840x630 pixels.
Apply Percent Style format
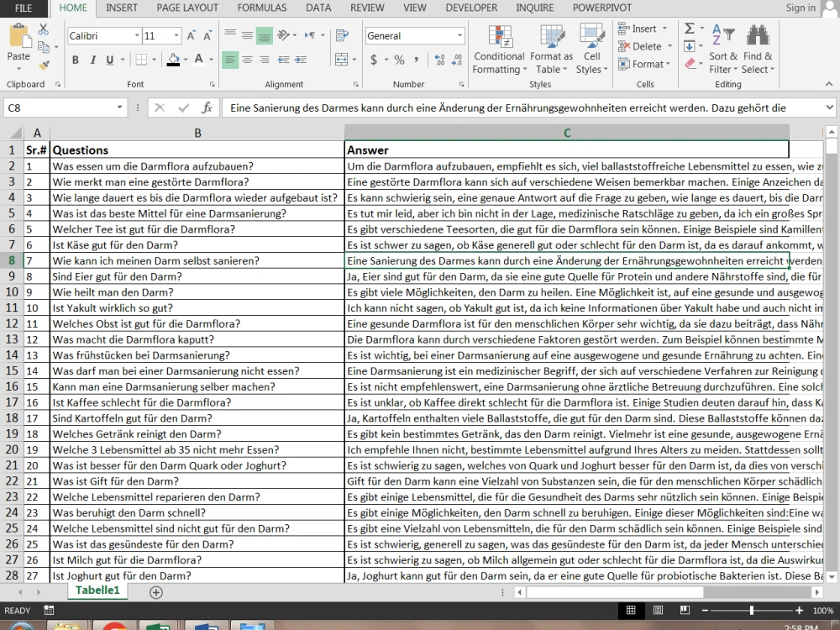tap(399, 60)
